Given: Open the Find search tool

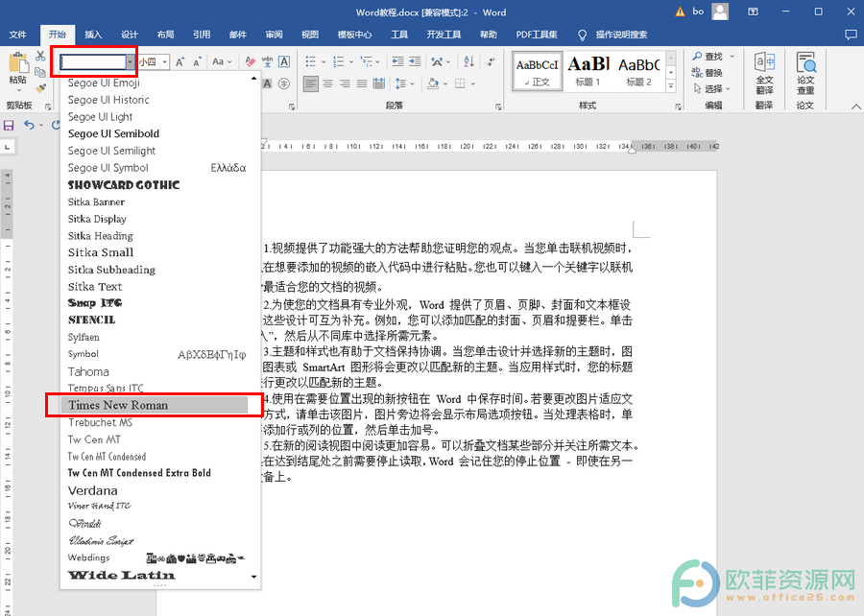Looking at the screenshot, I should [708, 57].
